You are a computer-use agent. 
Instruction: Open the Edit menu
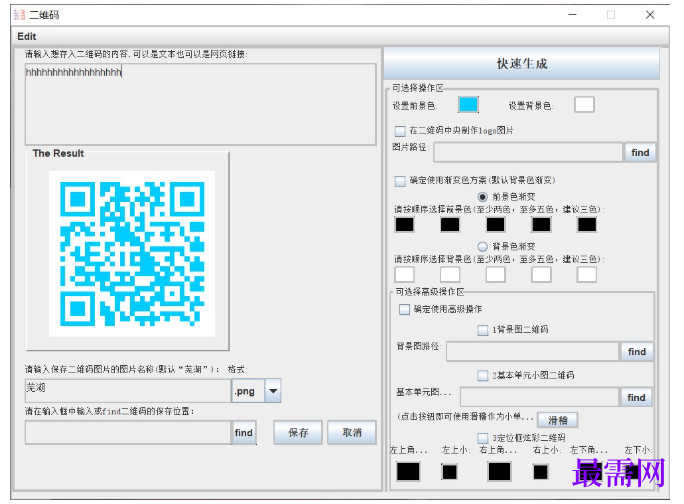pyautogui.click(x=27, y=36)
